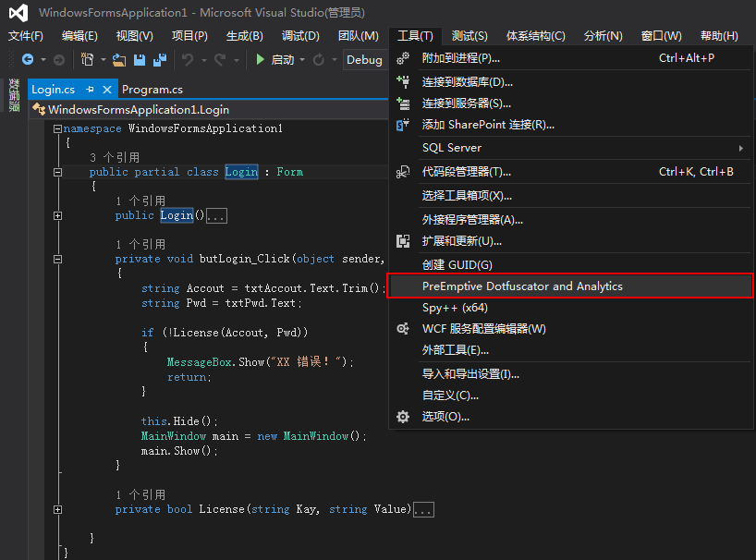This screenshot has height=560, width=756.
Task: Open the 帮助(H) menu
Action: pos(719,36)
